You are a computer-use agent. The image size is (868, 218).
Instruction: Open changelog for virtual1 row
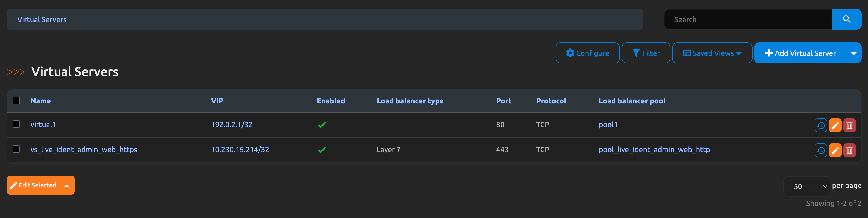pyautogui.click(x=820, y=126)
